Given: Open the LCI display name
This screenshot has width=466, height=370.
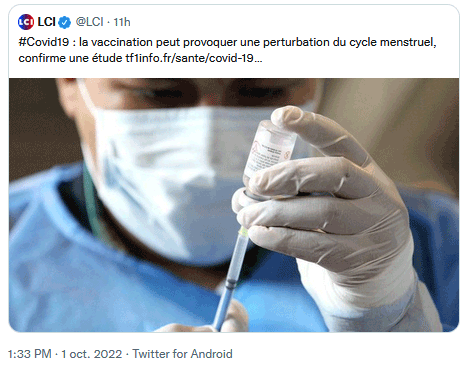Looking at the screenshot, I should 46,22.
